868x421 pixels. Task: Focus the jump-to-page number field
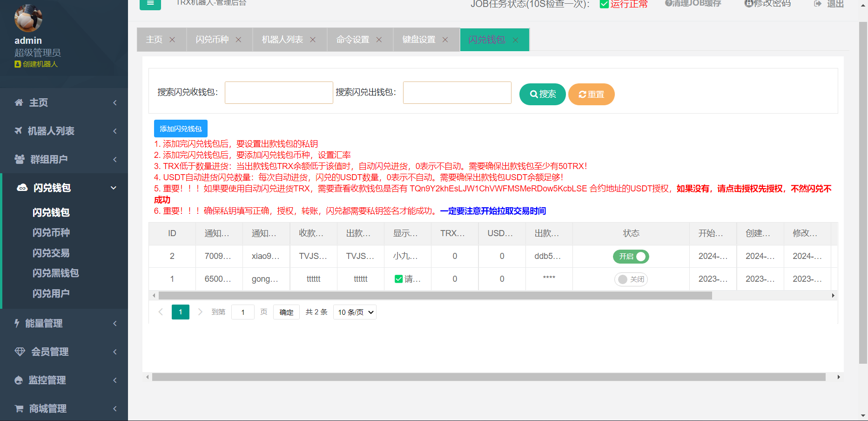click(242, 312)
